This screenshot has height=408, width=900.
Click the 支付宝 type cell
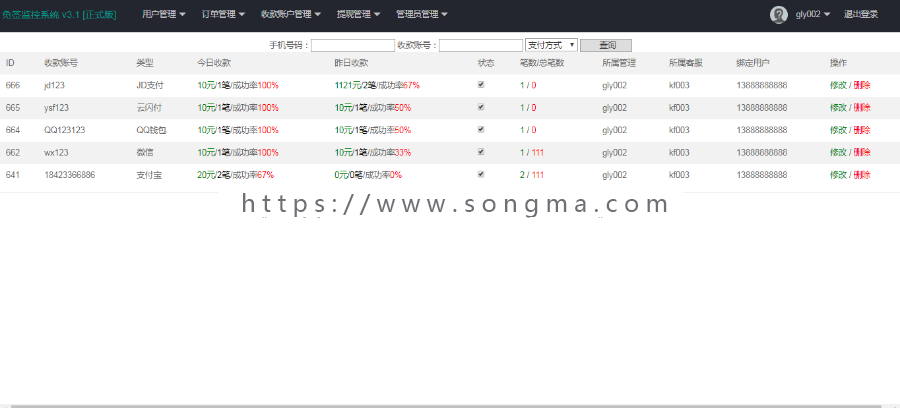click(x=149, y=174)
